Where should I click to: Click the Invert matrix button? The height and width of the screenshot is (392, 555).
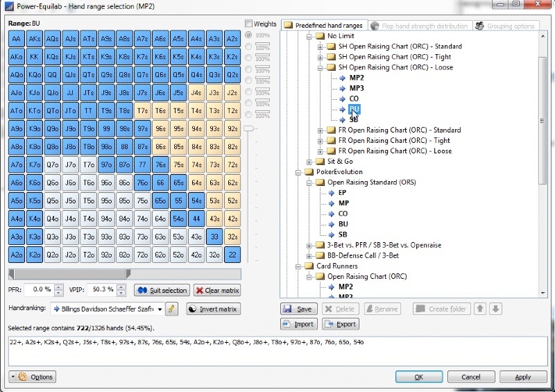[x=214, y=309]
